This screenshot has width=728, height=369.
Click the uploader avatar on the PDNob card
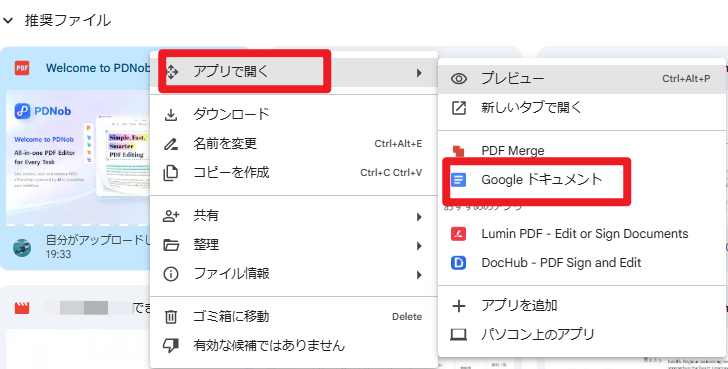pyautogui.click(x=22, y=247)
